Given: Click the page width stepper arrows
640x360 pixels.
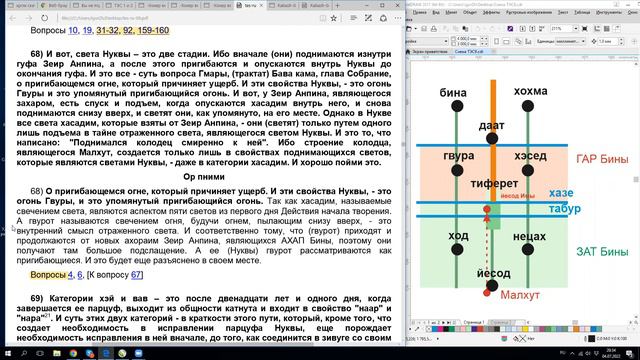Looking at the screenshot, I should point(484,39).
